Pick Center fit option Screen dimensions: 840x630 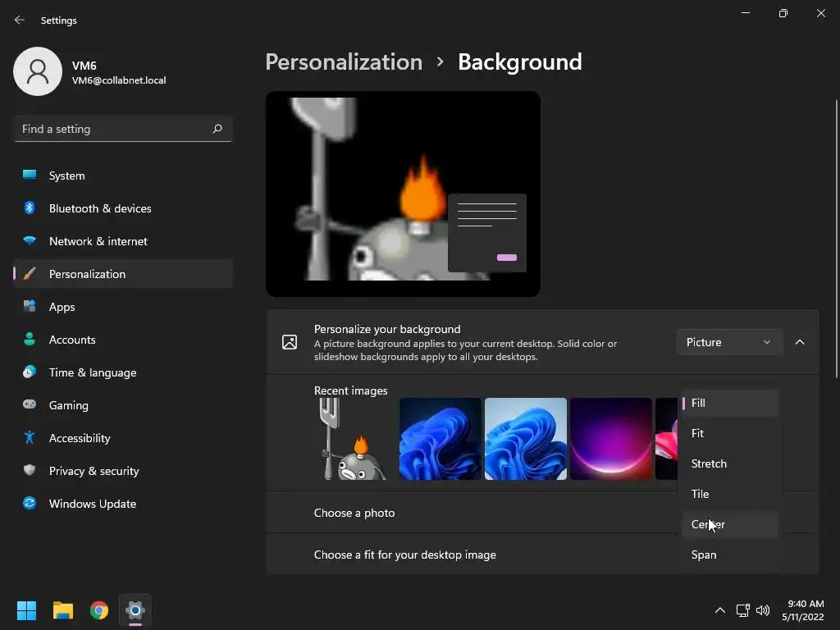tap(729, 524)
